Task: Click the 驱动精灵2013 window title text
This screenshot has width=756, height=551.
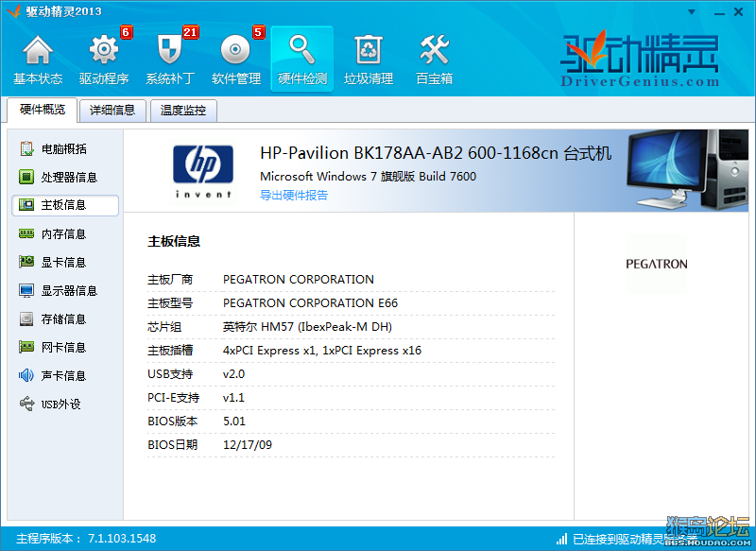Action: tap(63, 11)
